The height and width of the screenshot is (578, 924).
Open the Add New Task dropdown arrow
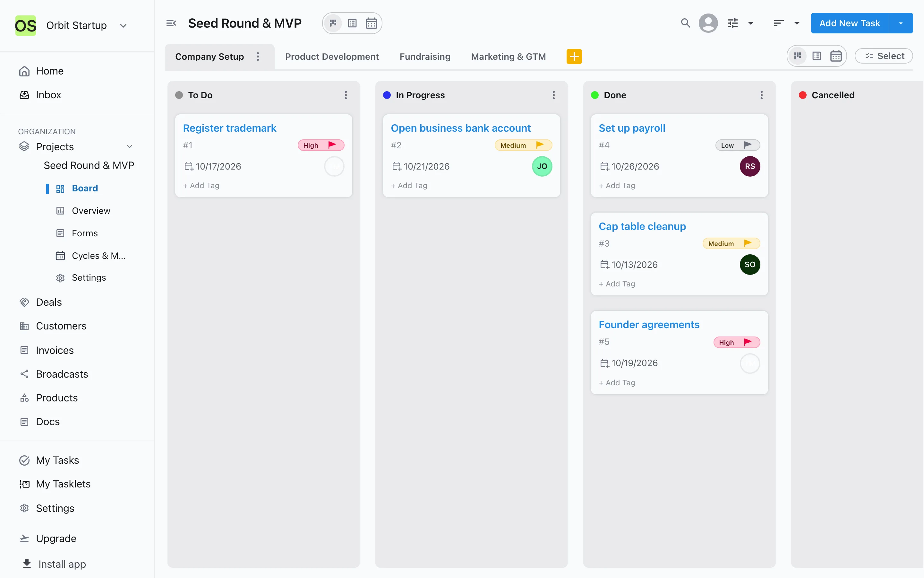click(x=901, y=23)
